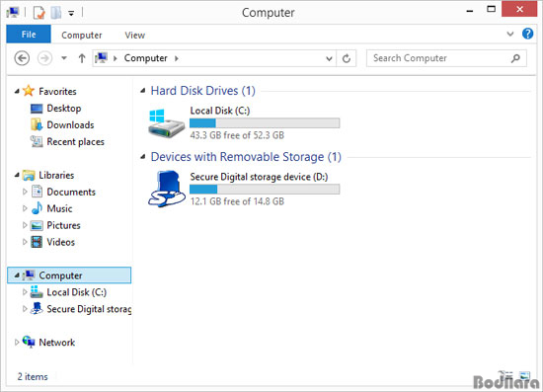This screenshot has height=392, width=543.
Task: Select Secure Digital storage in navigation pane
Action: tap(89, 309)
